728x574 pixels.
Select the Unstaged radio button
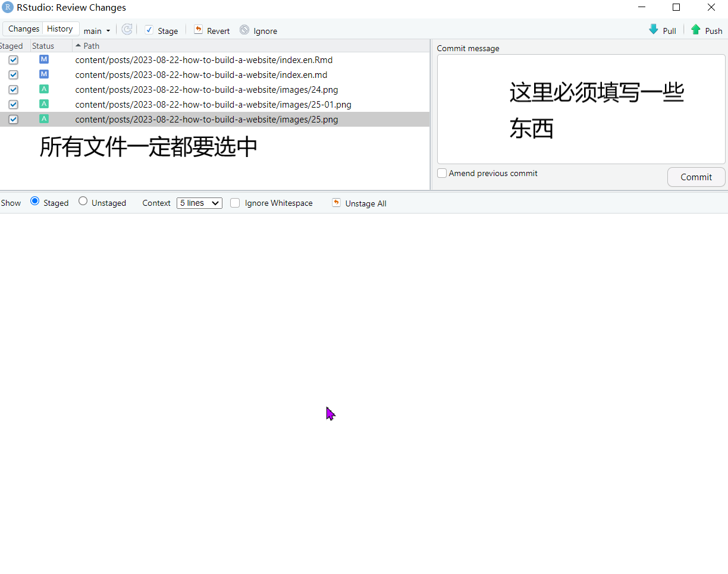[x=83, y=202]
